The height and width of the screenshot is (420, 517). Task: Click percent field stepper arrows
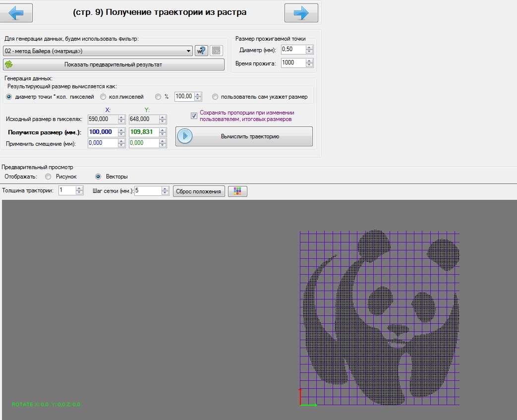[x=198, y=96]
